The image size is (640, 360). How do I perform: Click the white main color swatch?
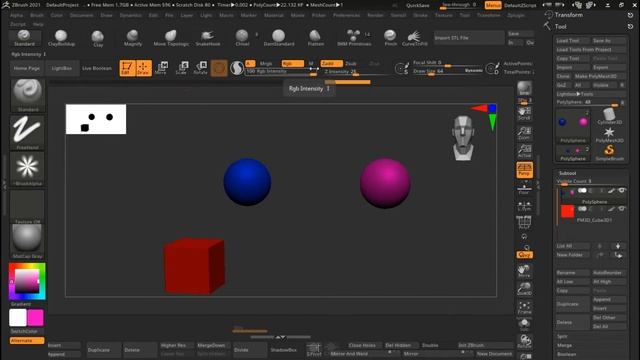click(x=18, y=318)
